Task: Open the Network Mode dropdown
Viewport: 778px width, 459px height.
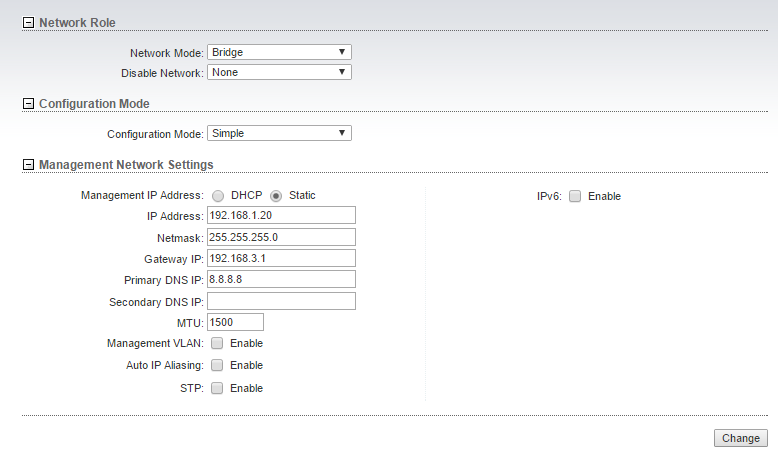Action: [279, 52]
